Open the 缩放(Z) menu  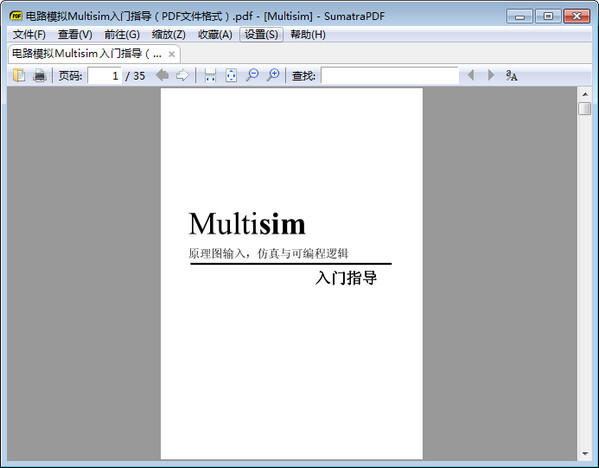click(168, 35)
